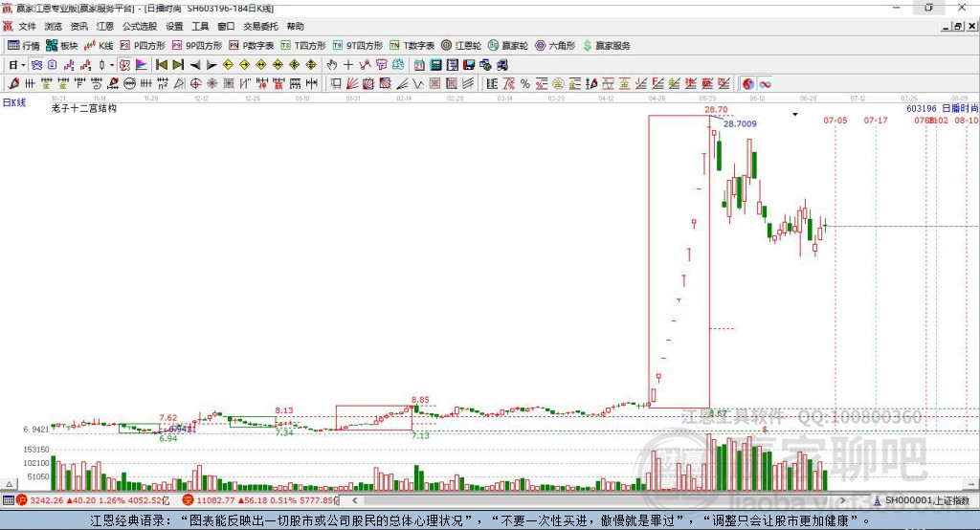Expand the candlestick style dropdown arrow
This screenshot has height=530, width=980.
112,65
